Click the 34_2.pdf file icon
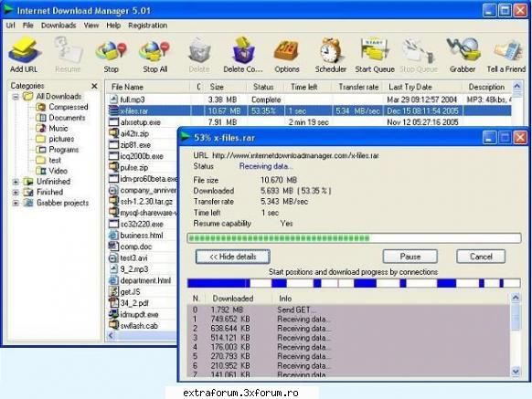This screenshot has width=532, height=399. [113, 303]
